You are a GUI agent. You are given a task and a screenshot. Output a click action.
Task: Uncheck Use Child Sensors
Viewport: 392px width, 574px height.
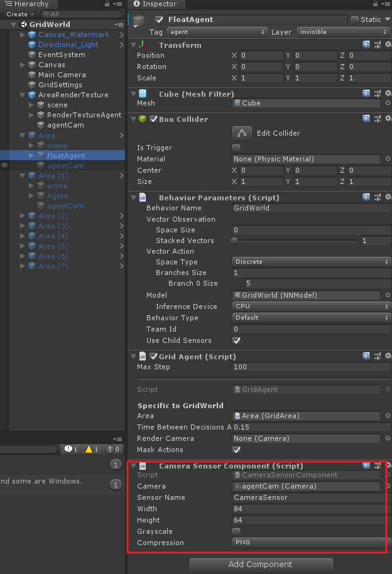(x=236, y=340)
